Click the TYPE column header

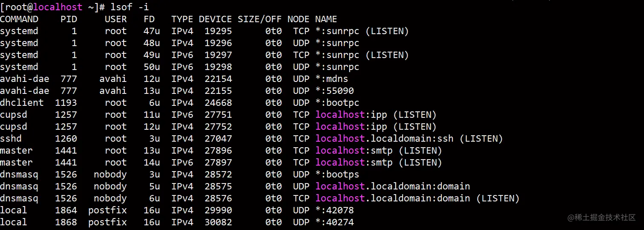[182, 19]
